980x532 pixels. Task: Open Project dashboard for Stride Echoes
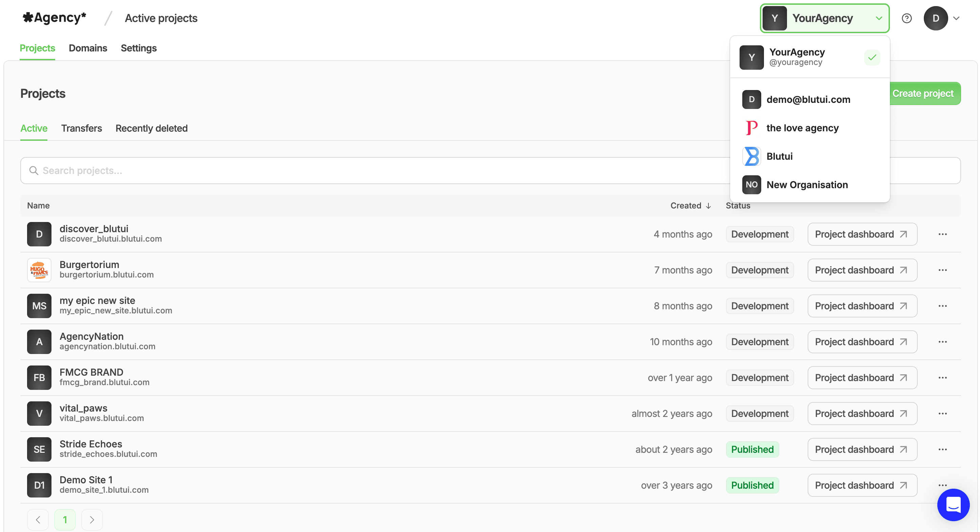point(862,449)
